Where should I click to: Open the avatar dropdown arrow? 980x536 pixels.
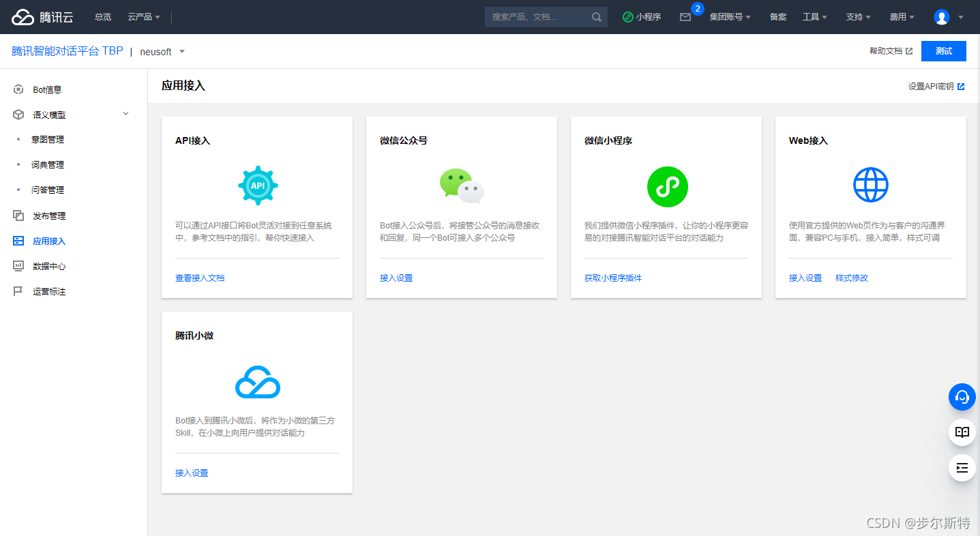(x=961, y=17)
